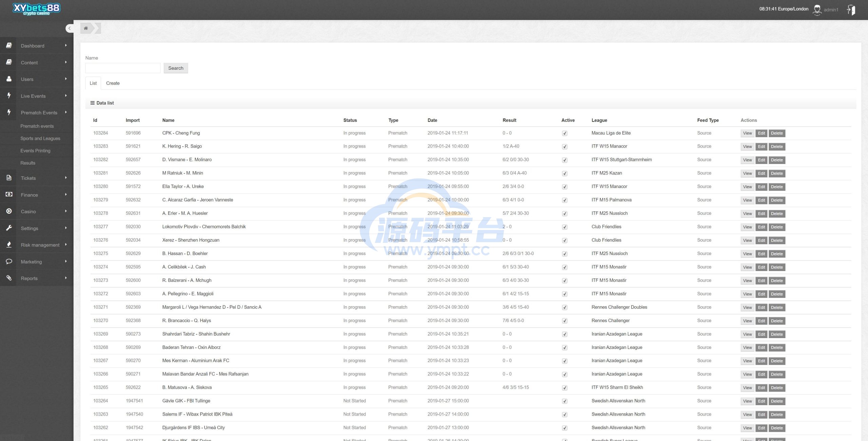This screenshot has height=441, width=868.
Task: Toggle Active checkbox for Gävle GIK - FBI Tullinge
Action: [565, 401]
